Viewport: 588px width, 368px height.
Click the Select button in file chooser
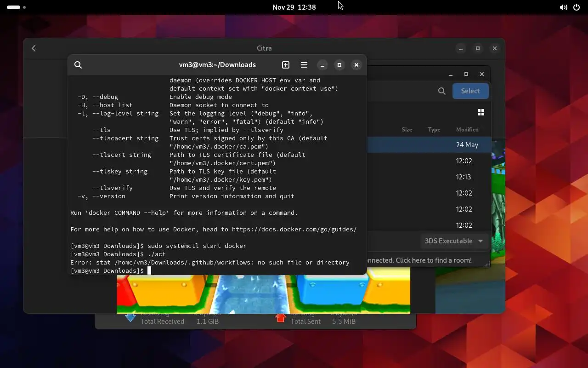tap(470, 91)
